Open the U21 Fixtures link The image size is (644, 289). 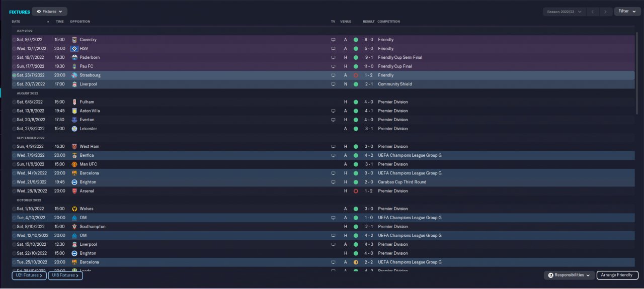point(29,275)
